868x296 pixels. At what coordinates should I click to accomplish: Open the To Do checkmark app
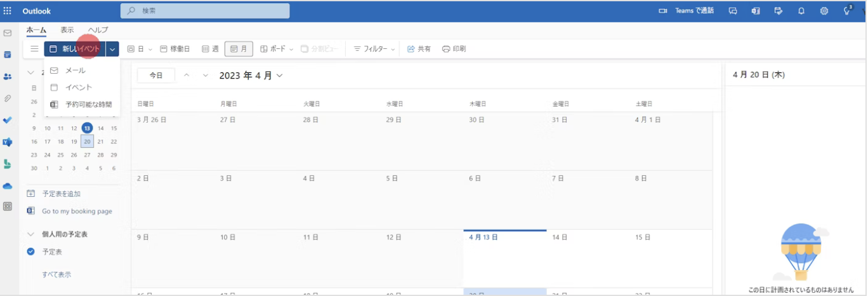click(8, 120)
